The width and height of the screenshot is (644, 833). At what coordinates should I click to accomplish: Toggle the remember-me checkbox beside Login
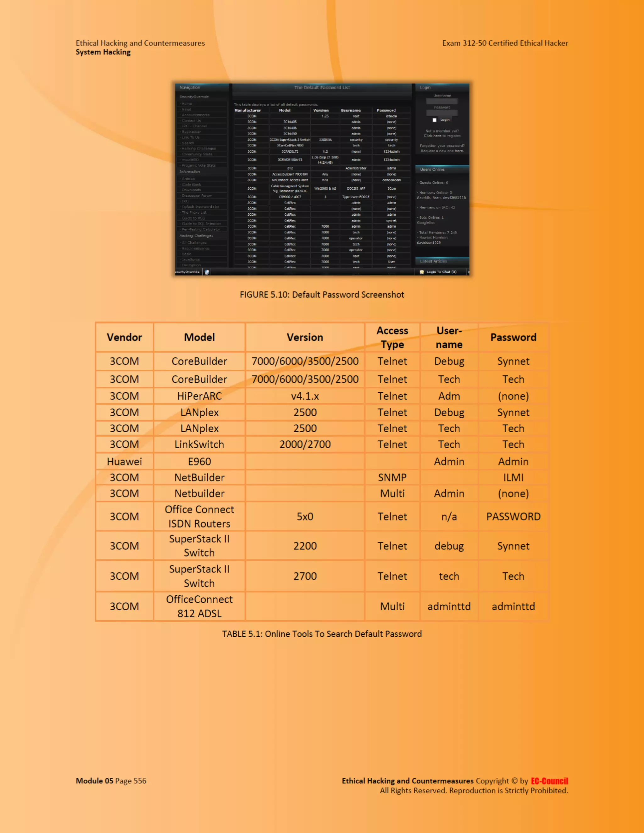(x=434, y=120)
